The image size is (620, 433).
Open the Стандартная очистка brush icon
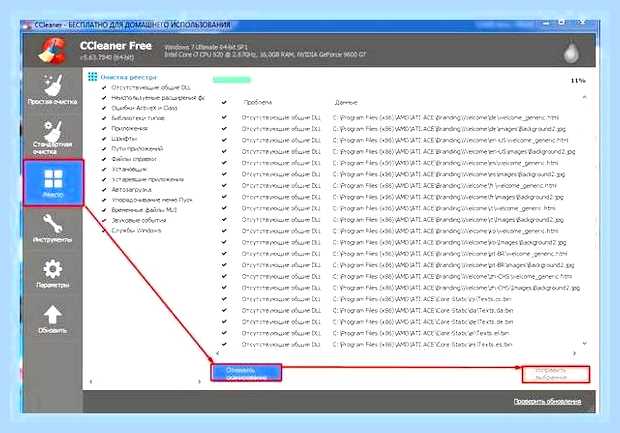tap(53, 131)
